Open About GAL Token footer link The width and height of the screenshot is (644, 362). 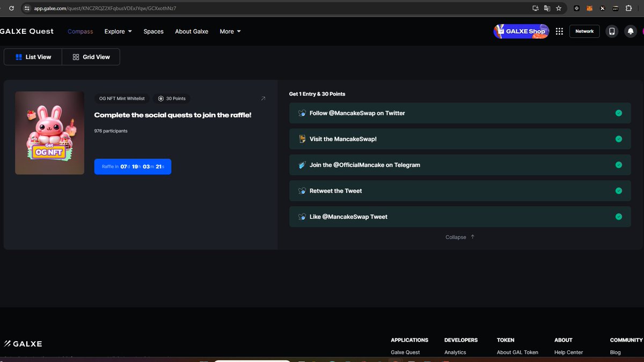[517, 352]
